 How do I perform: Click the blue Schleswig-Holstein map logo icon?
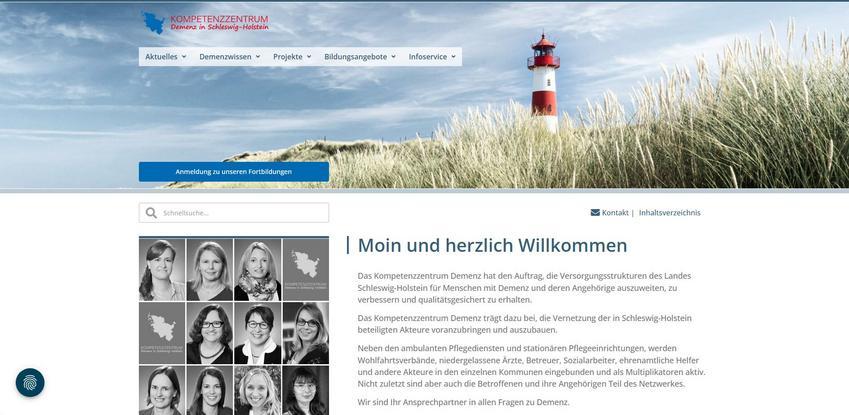click(x=154, y=23)
